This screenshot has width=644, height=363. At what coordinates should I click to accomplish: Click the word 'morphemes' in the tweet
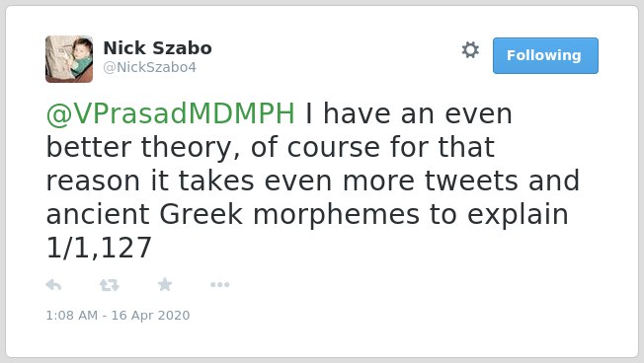(336, 215)
